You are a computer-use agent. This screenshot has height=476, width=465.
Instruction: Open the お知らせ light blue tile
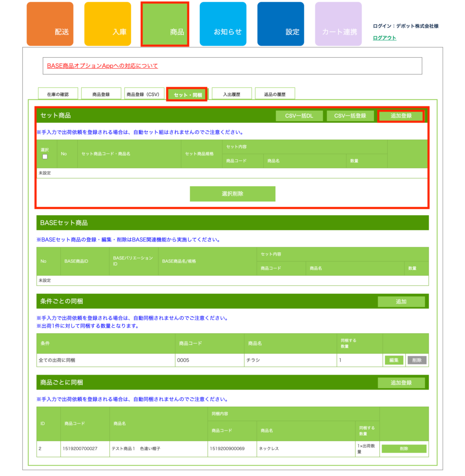tap(223, 24)
